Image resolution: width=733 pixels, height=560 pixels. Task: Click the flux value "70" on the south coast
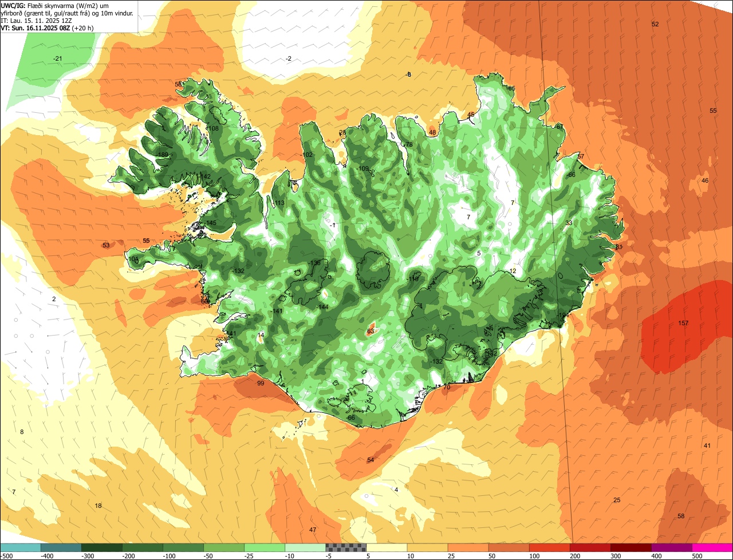tap(447, 388)
